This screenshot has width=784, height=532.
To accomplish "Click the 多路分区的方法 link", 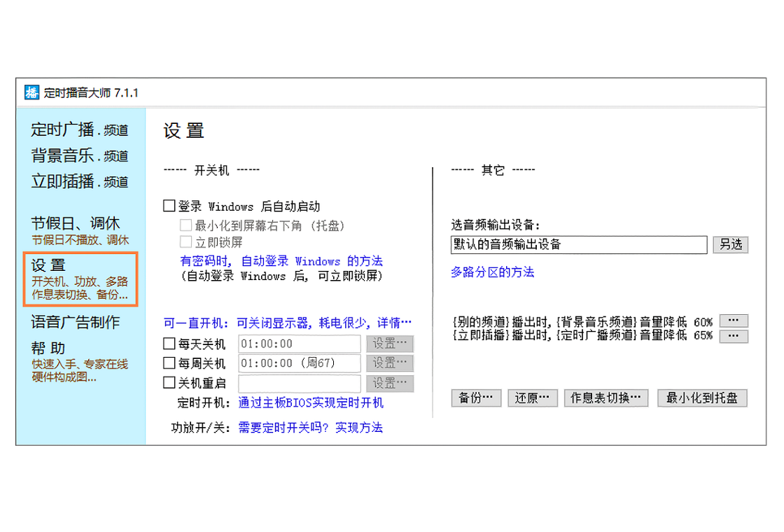I will pos(492,272).
